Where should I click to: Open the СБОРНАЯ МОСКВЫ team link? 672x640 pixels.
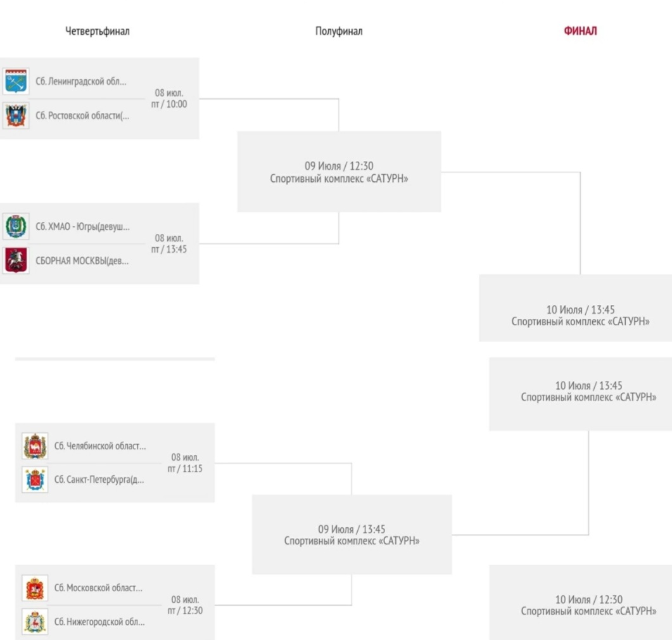click(82, 260)
